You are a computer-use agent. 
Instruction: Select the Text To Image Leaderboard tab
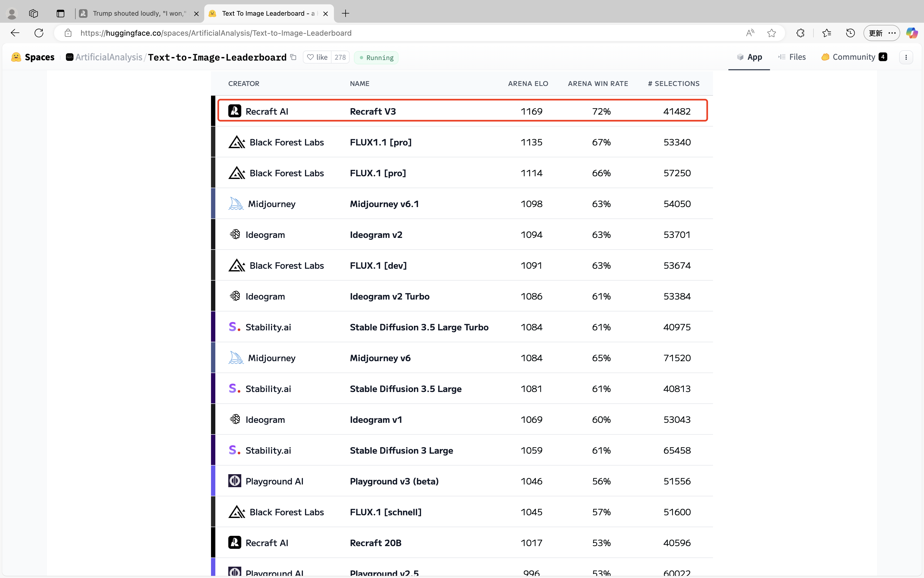(x=269, y=13)
